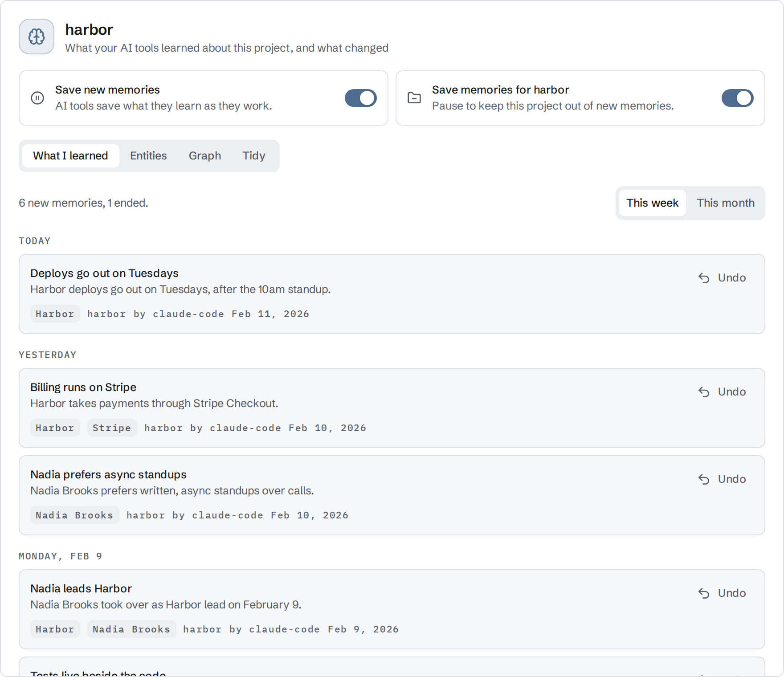Image resolution: width=784 pixels, height=677 pixels.
Task: Open the Tidy tab
Action: tap(254, 156)
